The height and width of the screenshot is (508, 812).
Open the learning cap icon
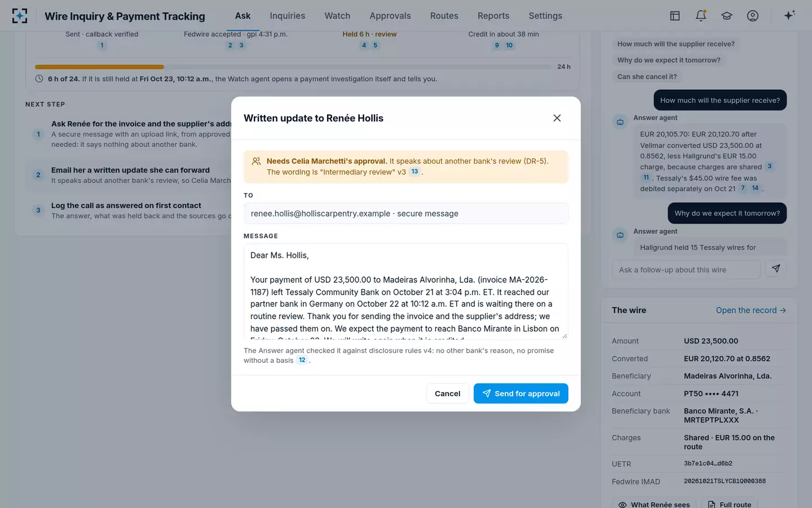tap(727, 16)
